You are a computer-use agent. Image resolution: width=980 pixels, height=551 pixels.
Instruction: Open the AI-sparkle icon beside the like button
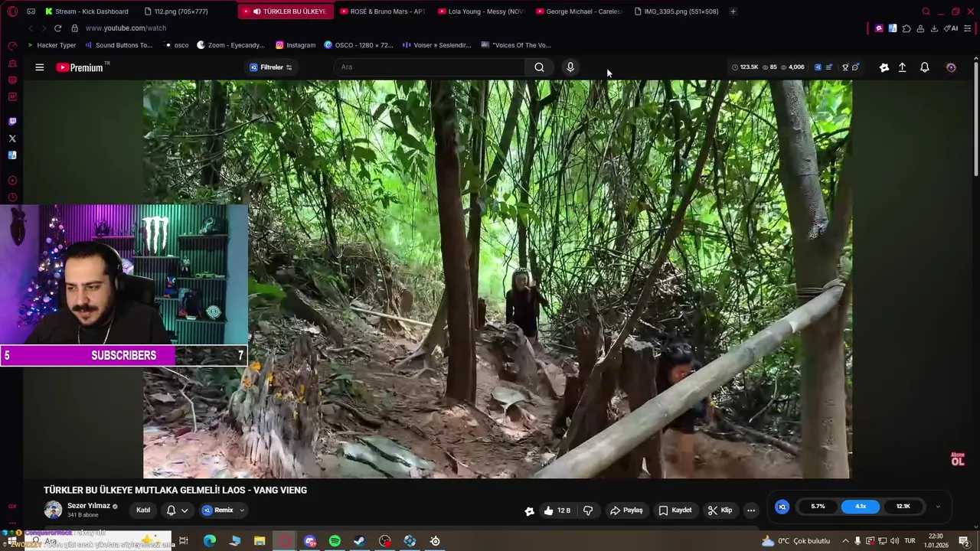(x=529, y=511)
